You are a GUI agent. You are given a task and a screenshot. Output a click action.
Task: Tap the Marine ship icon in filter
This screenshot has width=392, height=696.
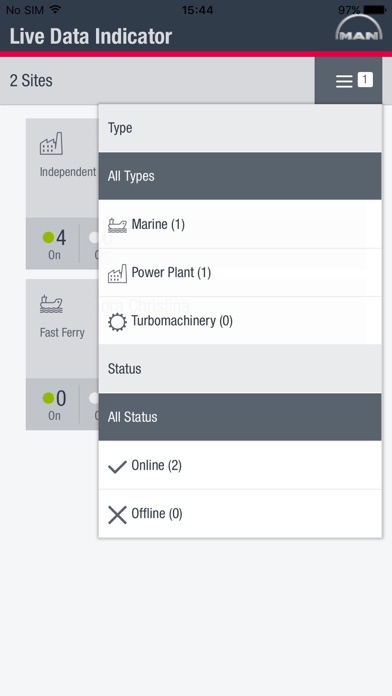(x=117, y=225)
